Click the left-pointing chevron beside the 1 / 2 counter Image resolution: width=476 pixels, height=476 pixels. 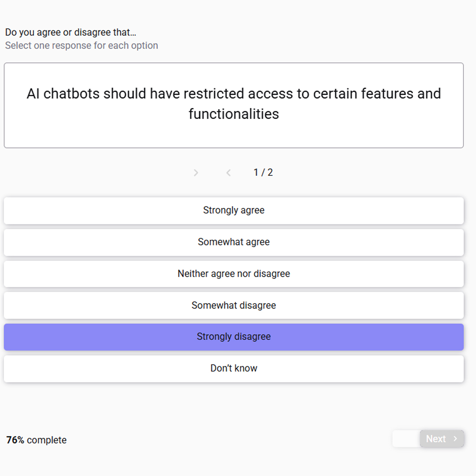pos(229,173)
